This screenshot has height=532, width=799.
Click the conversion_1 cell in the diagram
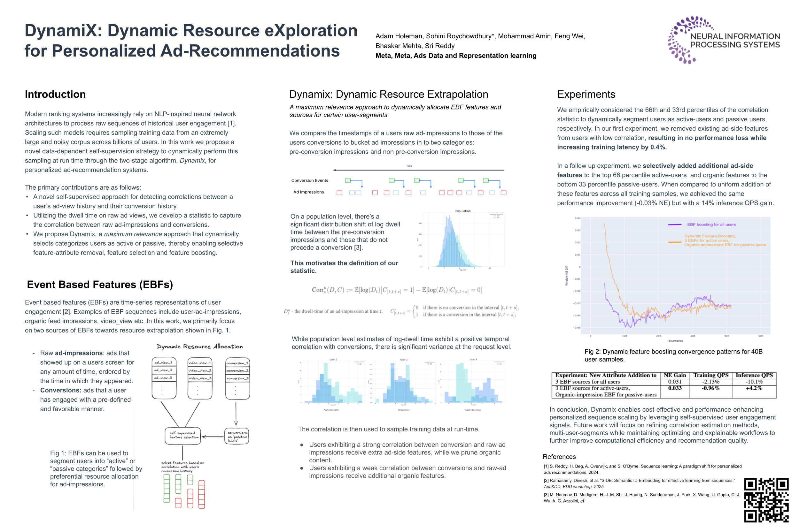[237, 363]
